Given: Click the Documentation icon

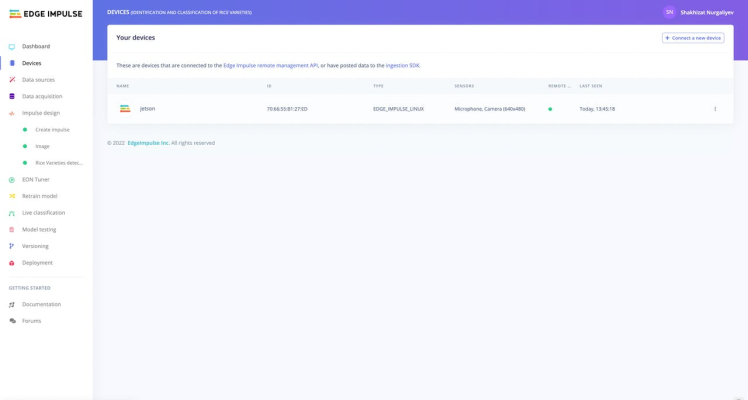Looking at the screenshot, I should pyautogui.click(x=12, y=305).
